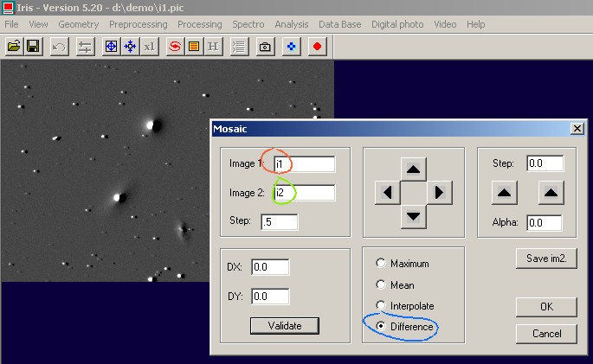Click the undo arrow toolbar icon
The image size is (593, 364).
[60, 47]
